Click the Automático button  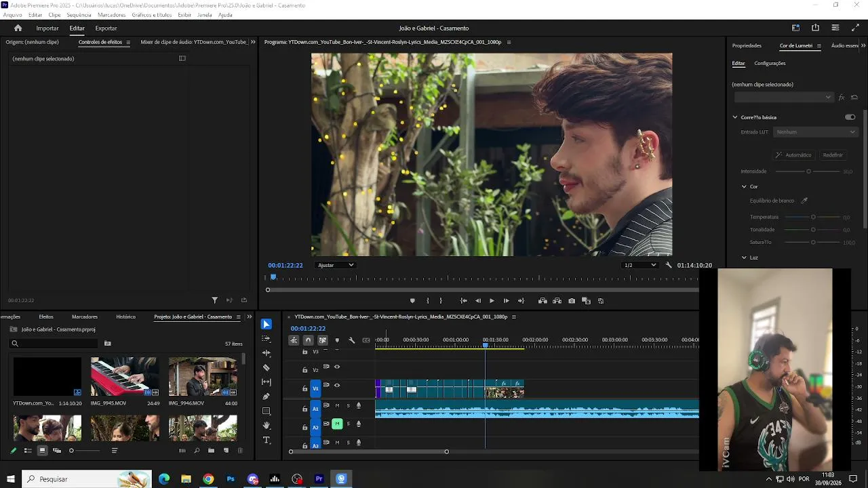click(793, 155)
